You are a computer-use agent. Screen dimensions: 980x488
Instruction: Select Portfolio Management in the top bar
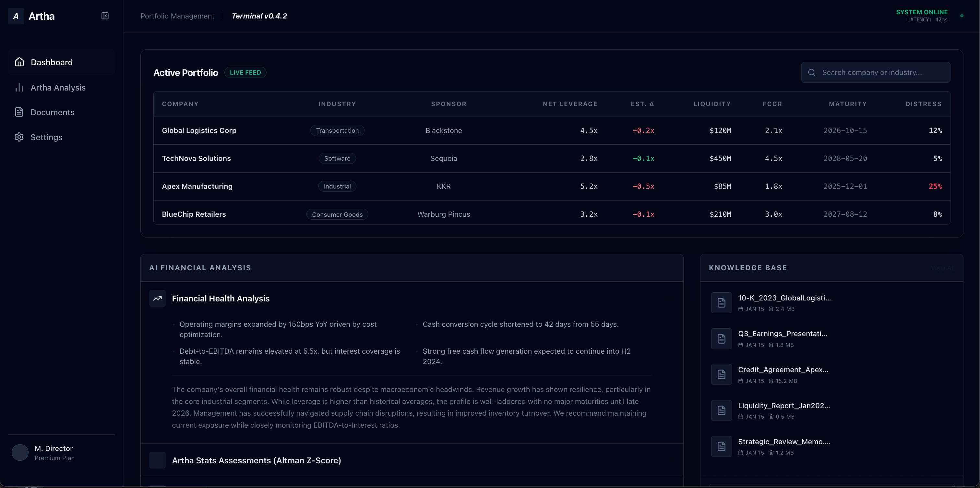click(x=177, y=16)
